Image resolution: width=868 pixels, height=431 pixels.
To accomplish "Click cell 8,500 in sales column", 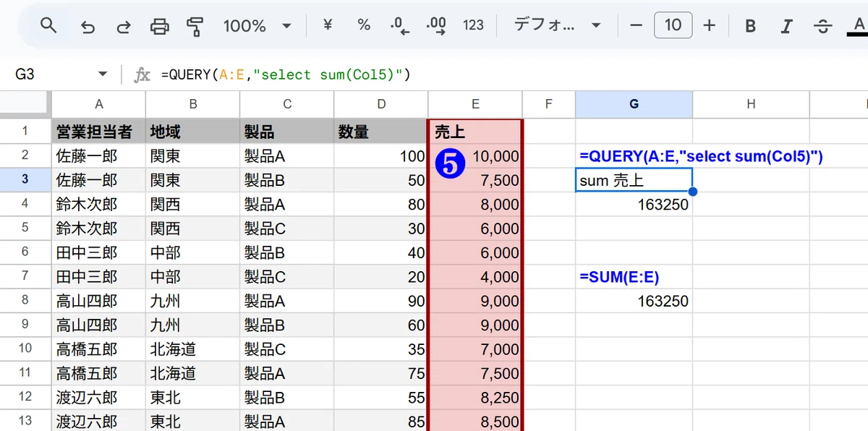I will point(475,421).
